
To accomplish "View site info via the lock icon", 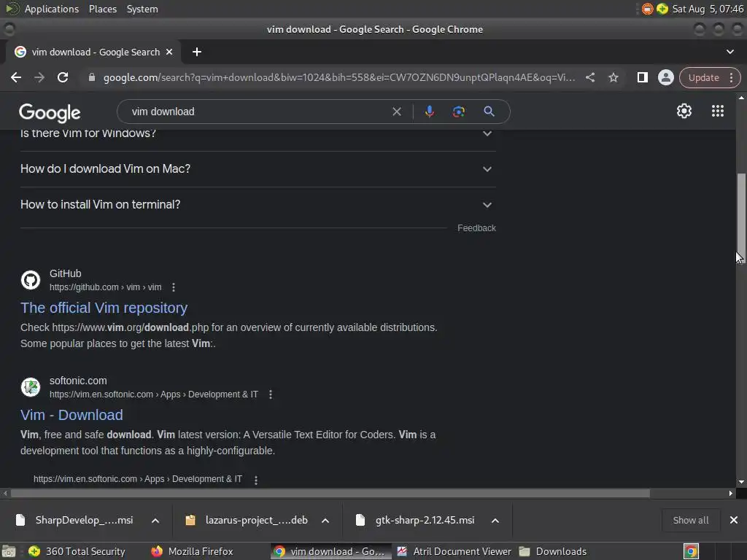I will pos(91,77).
